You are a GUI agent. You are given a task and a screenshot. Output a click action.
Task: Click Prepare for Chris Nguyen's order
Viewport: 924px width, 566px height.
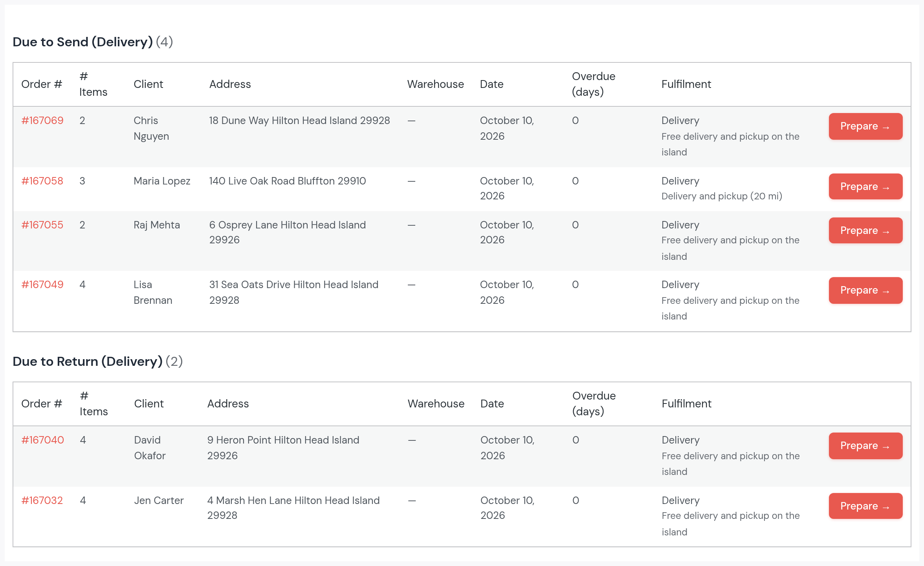865,126
